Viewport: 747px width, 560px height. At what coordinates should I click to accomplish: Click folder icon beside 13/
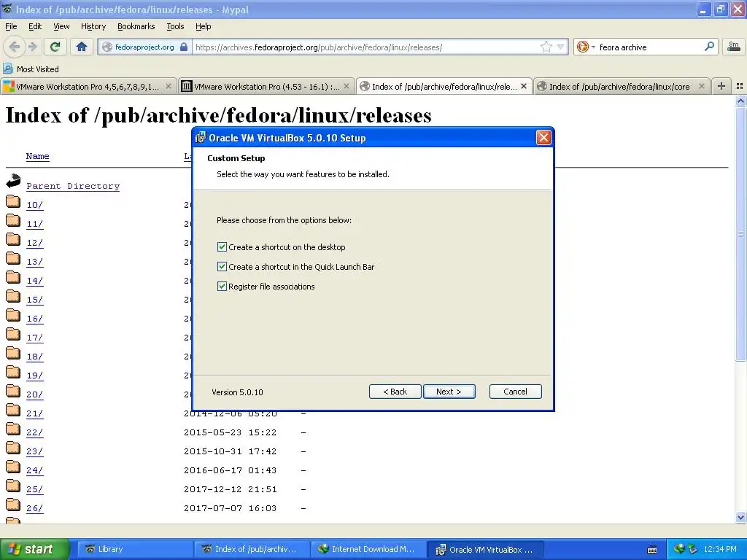click(13, 259)
